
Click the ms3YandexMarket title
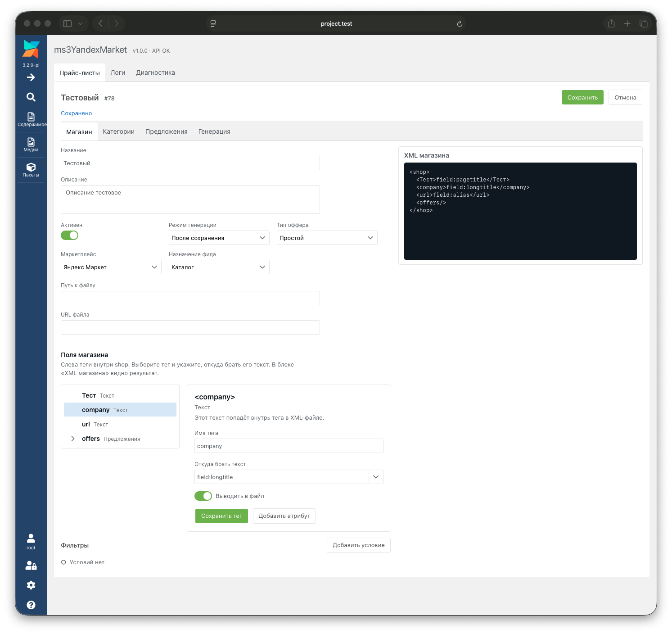(90, 50)
